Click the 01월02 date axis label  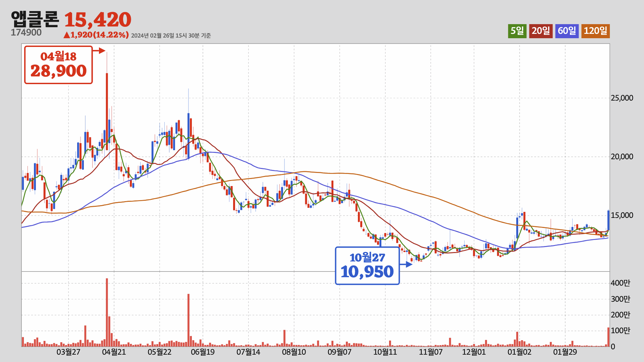[x=519, y=352]
